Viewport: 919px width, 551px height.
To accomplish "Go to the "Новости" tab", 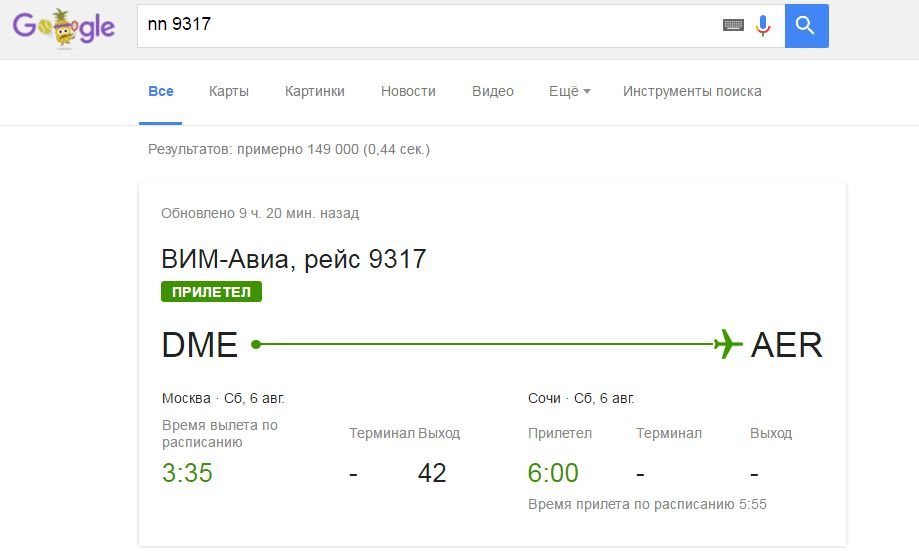I will 409,91.
